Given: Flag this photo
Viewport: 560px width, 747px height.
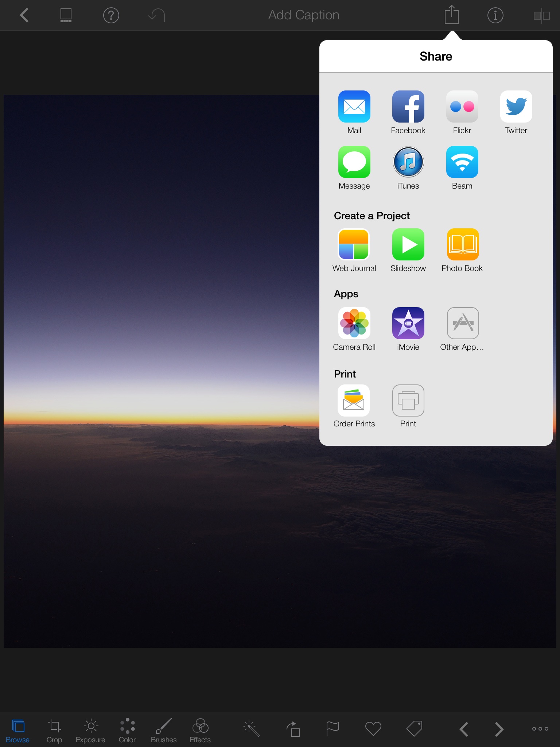Looking at the screenshot, I should [x=332, y=729].
